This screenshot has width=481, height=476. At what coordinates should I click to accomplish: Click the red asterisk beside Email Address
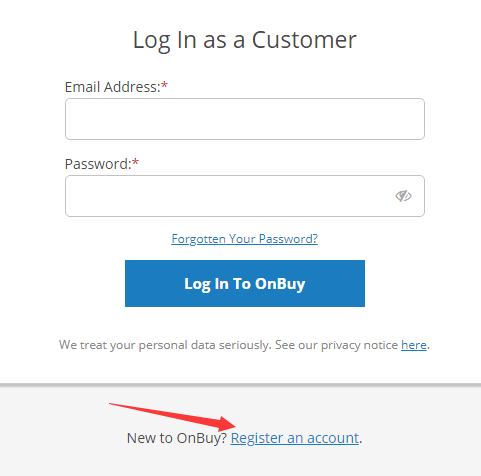coord(164,86)
